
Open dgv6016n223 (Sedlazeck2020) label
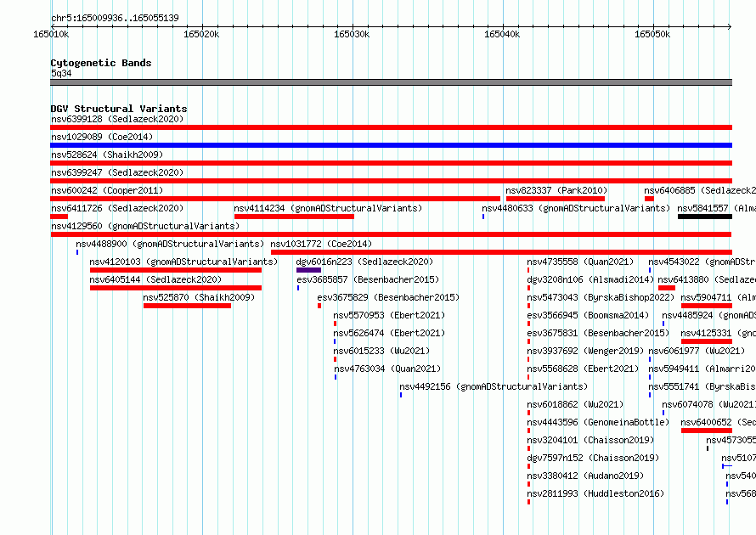pyautogui.click(x=364, y=262)
